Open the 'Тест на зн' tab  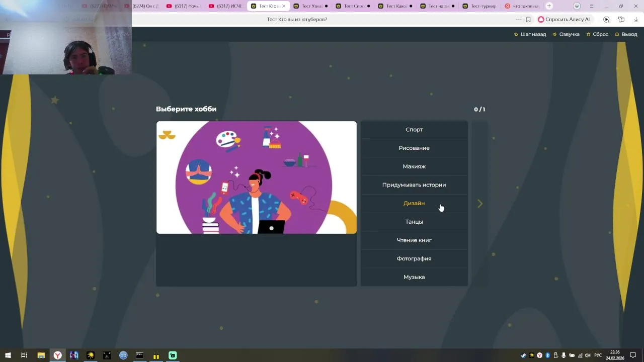coord(437,6)
